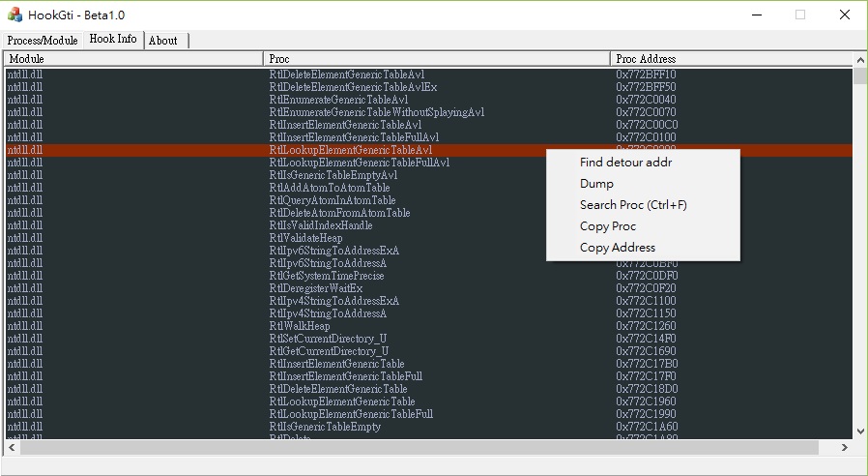Select row RtlEnumerateGenericTableAvl
The height and width of the screenshot is (476, 868).
429,100
